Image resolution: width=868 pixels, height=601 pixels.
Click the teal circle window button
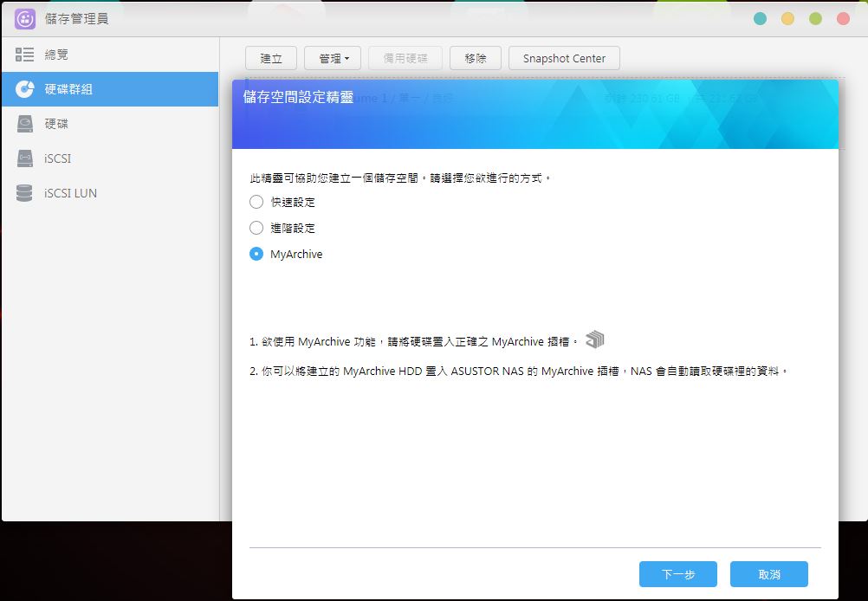[x=760, y=19]
